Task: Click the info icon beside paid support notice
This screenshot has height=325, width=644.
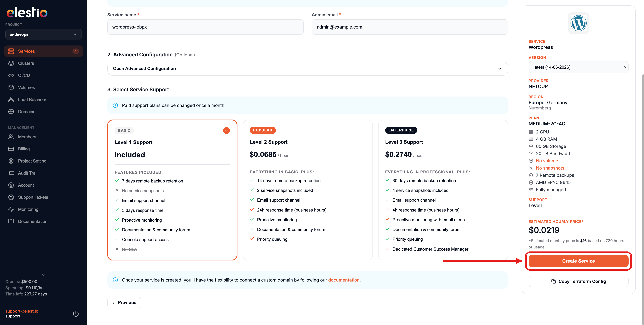Action: point(115,105)
